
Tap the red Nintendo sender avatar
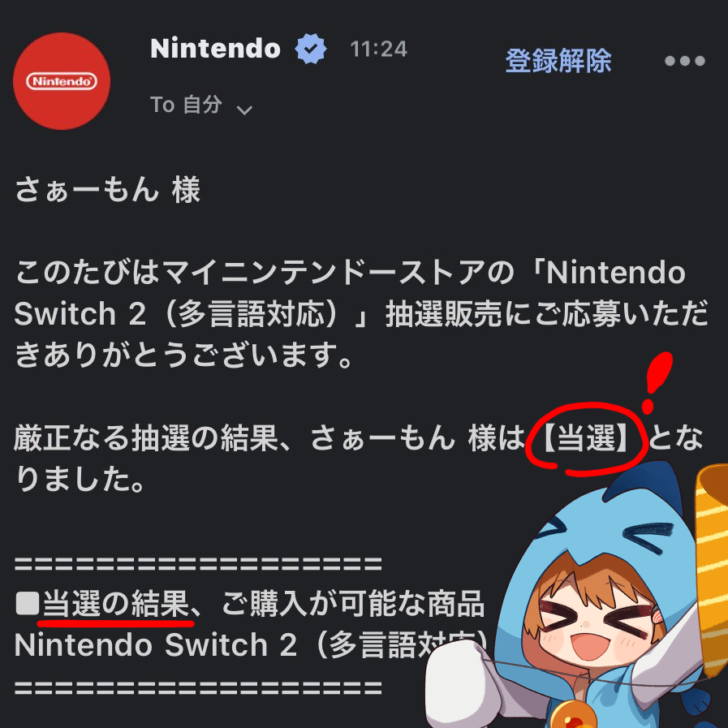[62, 81]
